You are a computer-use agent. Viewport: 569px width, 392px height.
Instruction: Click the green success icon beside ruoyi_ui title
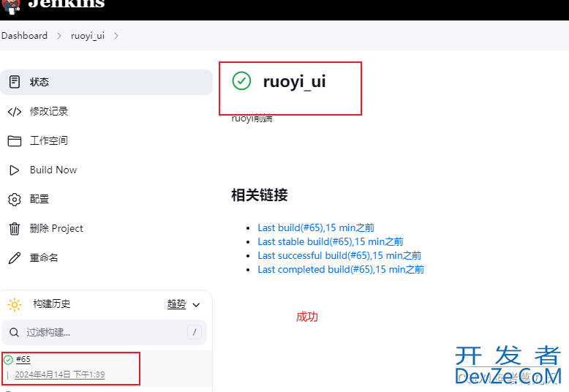pos(241,80)
